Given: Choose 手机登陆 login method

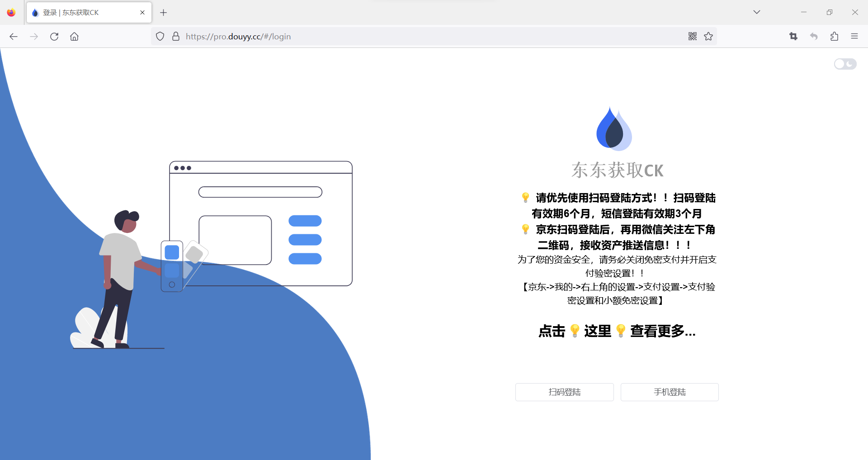Looking at the screenshot, I should 670,392.
